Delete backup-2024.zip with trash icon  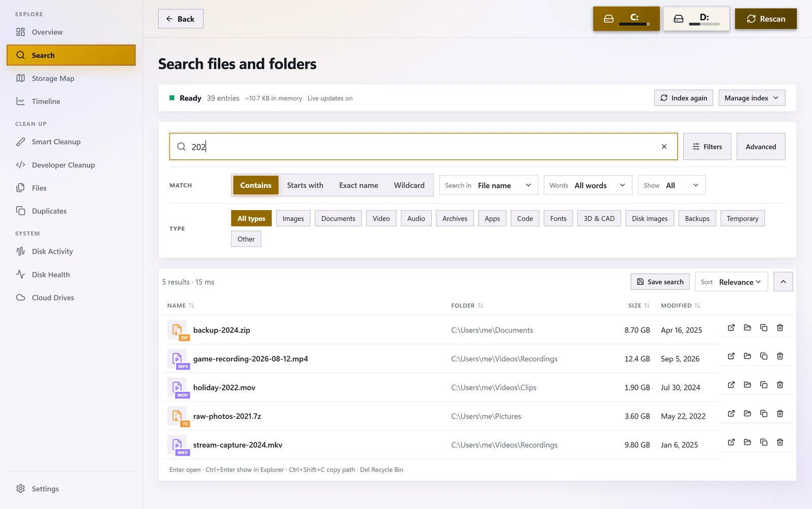(780, 328)
